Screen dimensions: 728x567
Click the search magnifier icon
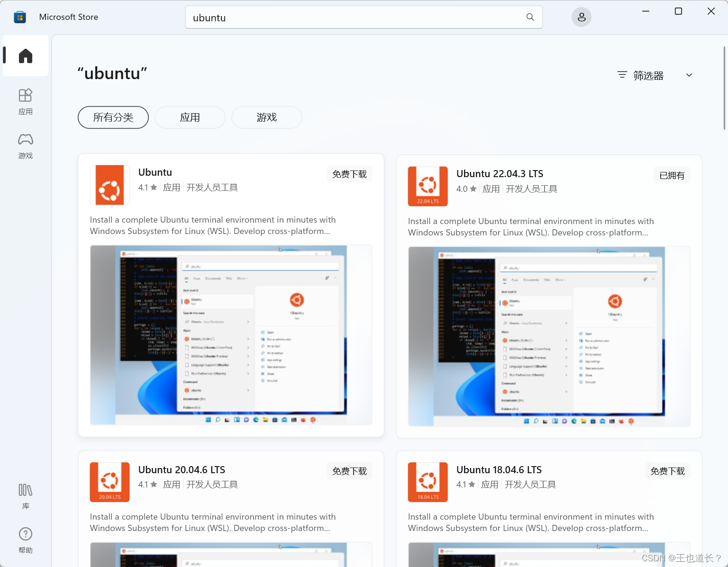coord(530,17)
